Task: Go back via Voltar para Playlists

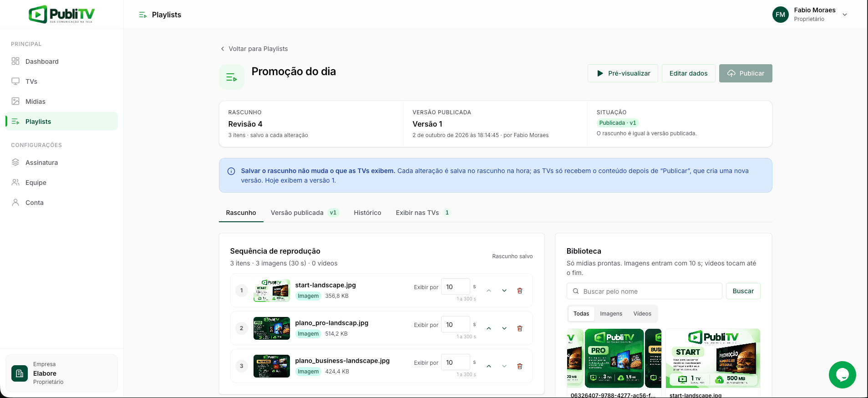Action: tap(254, 49)
